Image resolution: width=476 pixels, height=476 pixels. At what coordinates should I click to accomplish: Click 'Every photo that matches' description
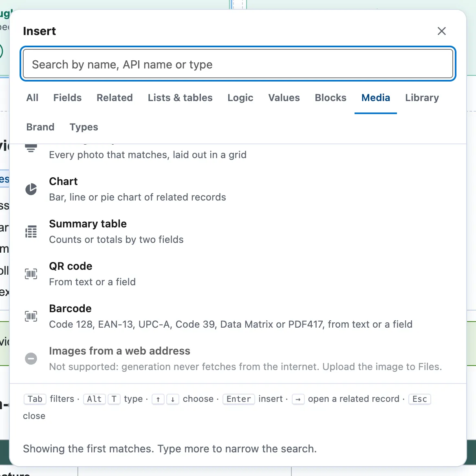click(x=148, y=155)
